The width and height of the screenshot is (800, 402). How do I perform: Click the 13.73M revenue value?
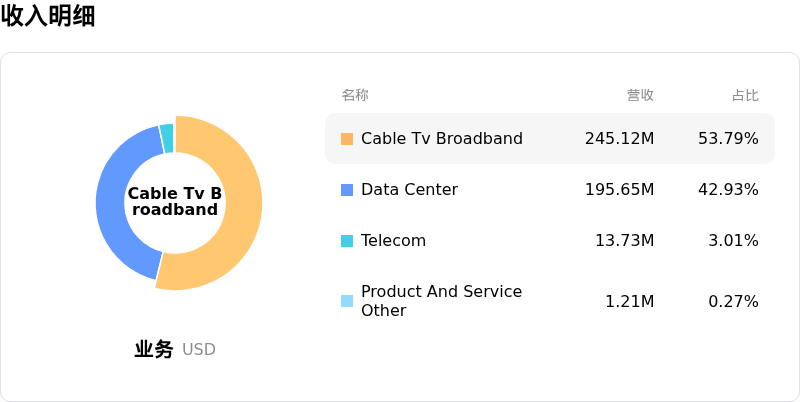[x=624, y=241]
